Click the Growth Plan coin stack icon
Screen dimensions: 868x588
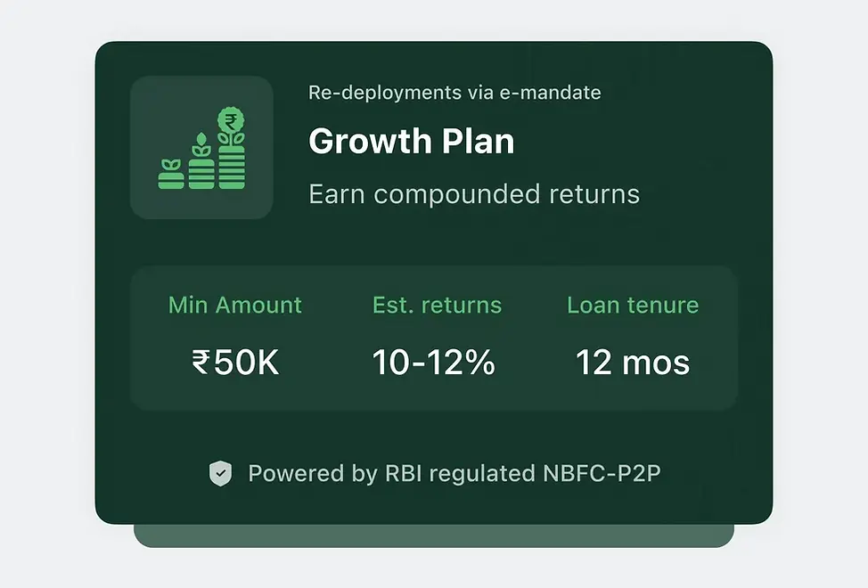[201, 148]
